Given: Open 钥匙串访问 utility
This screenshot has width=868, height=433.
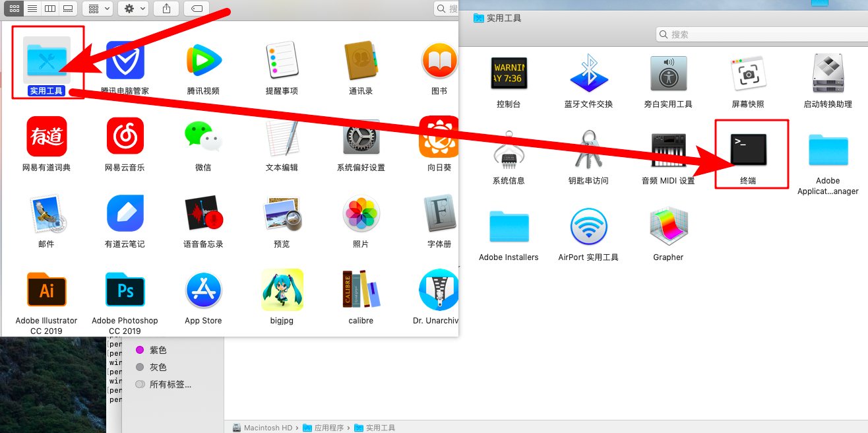Looking at the screenshot, I should [588, 150].
